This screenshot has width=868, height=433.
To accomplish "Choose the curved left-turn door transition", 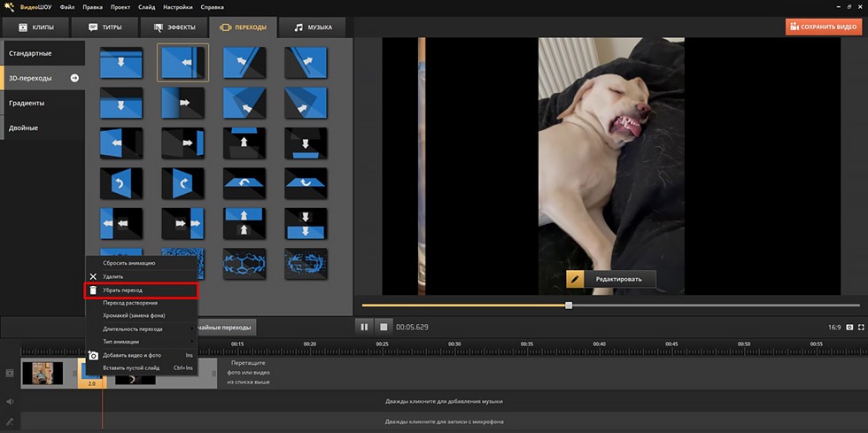I will coord(121,183).
